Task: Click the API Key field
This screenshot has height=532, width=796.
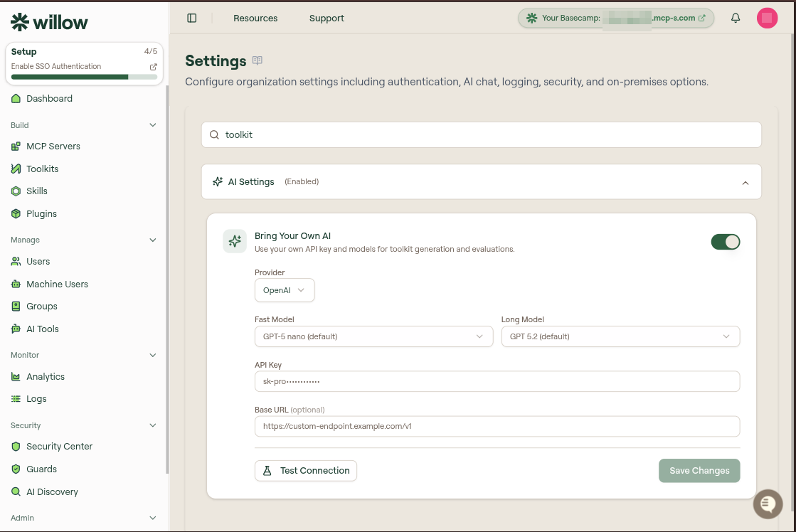Action: 497,381
